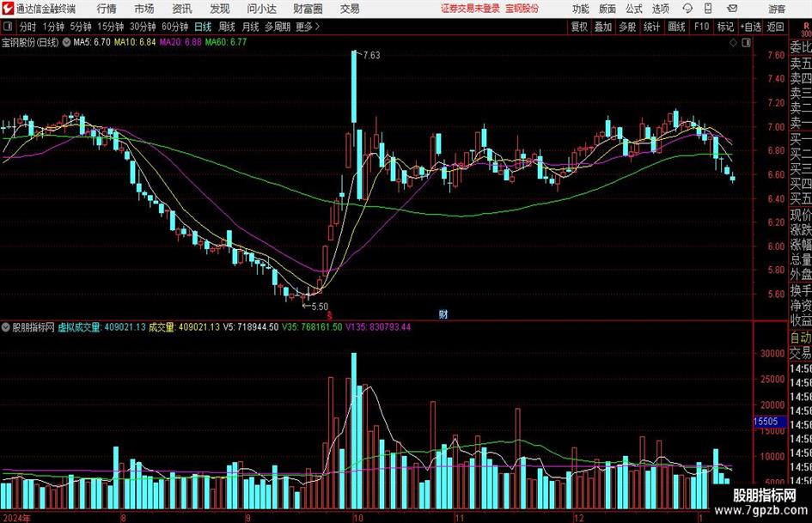Open the 选项 menu
The height and width of the screenshot is (523, 812).
(x=660, y=9)
